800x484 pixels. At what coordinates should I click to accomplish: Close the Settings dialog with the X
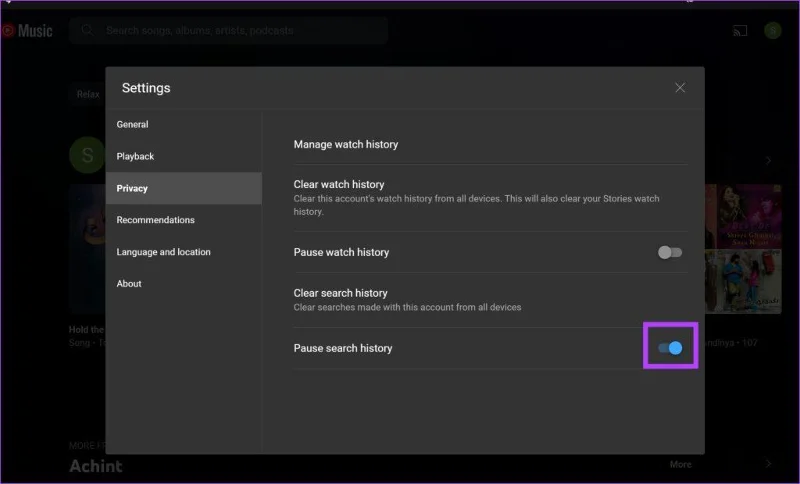680,88
